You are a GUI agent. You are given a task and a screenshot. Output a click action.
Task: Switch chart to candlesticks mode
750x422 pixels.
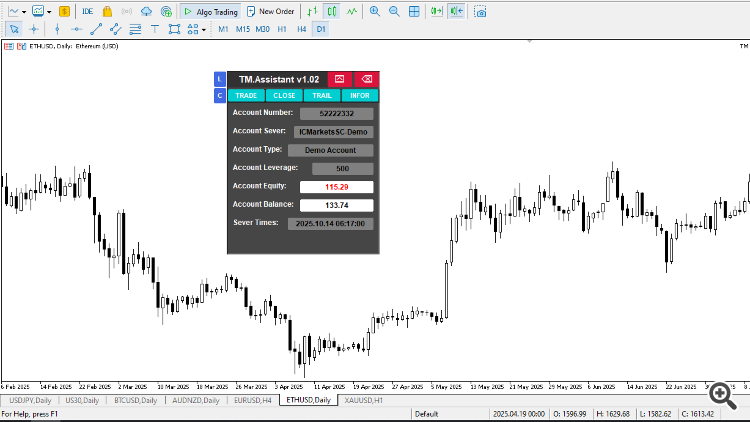pyautogui.click(x=332, y=11)
